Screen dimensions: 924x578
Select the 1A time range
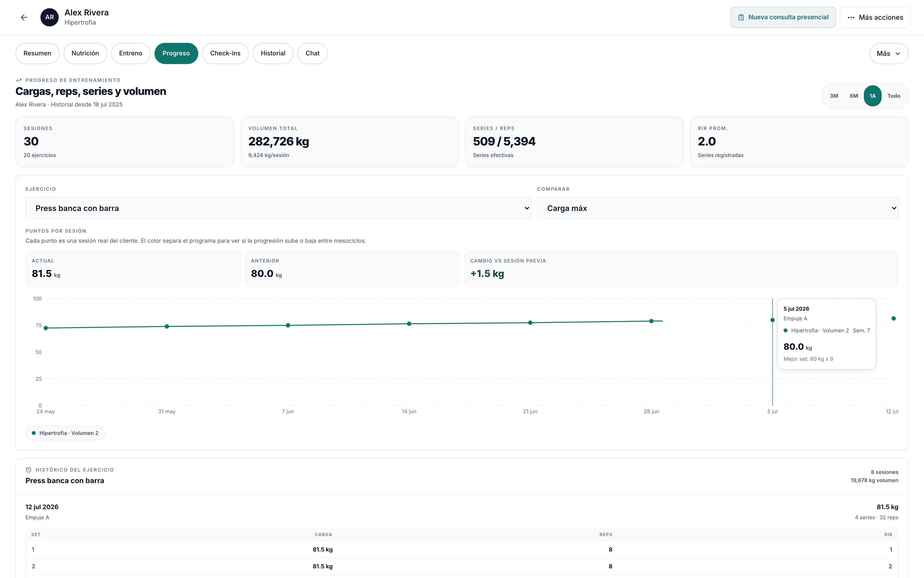pos(873,96)
